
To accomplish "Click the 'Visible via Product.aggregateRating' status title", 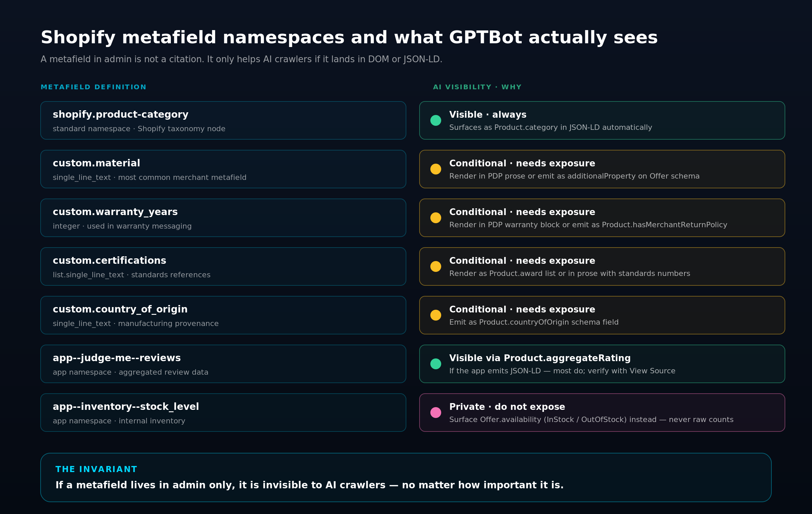I will (x=540, y=358).
